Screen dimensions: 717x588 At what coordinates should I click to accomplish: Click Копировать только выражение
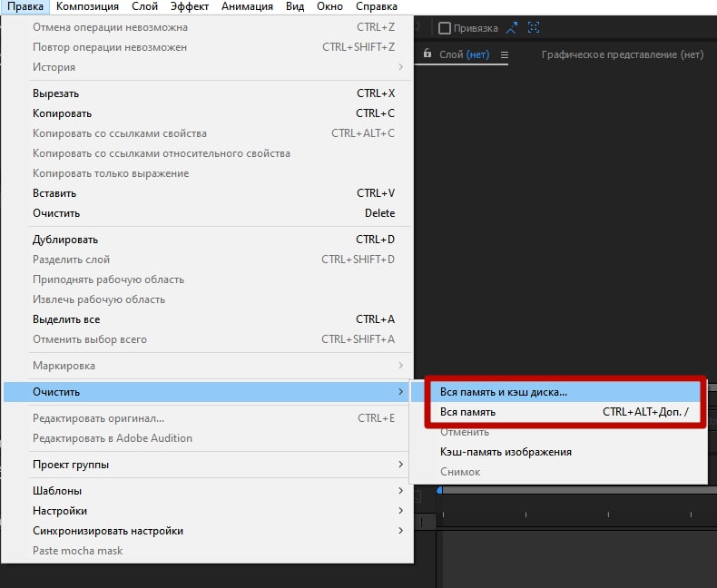[208, 173]
